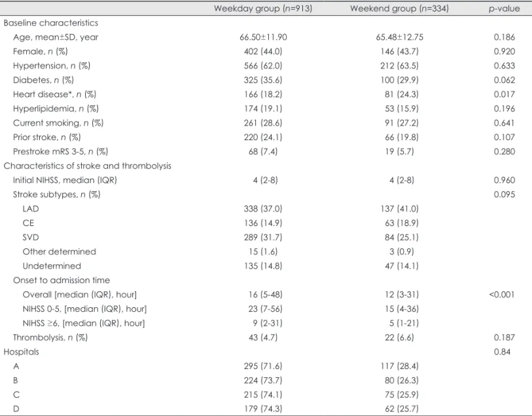Screen dimensions: 532x416
Task: Click the value '80 (26.3)'
Action: click(x=401, y=381)
